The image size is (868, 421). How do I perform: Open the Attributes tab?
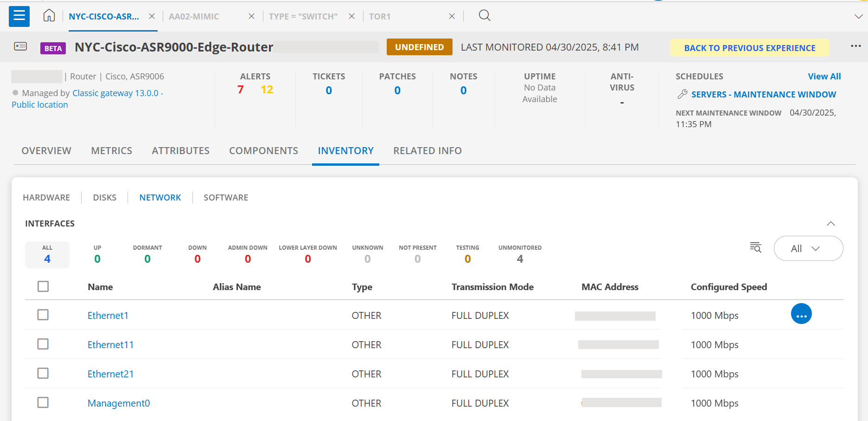[x=181, y=151]
